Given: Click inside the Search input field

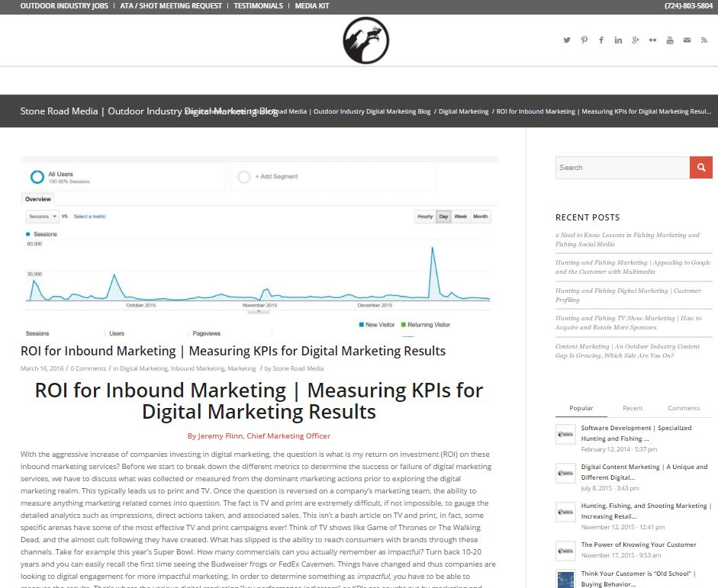Looking at the screenshot, I should pyautogui.click(x=623, y=168).
